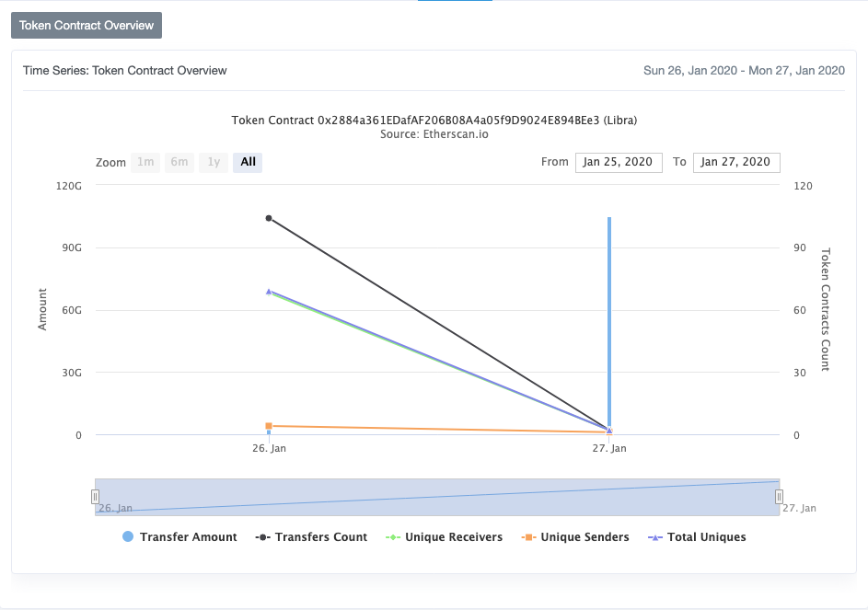Select the 1m zoom range
Screen dimensions: 868x610
[x=145, y=162]
